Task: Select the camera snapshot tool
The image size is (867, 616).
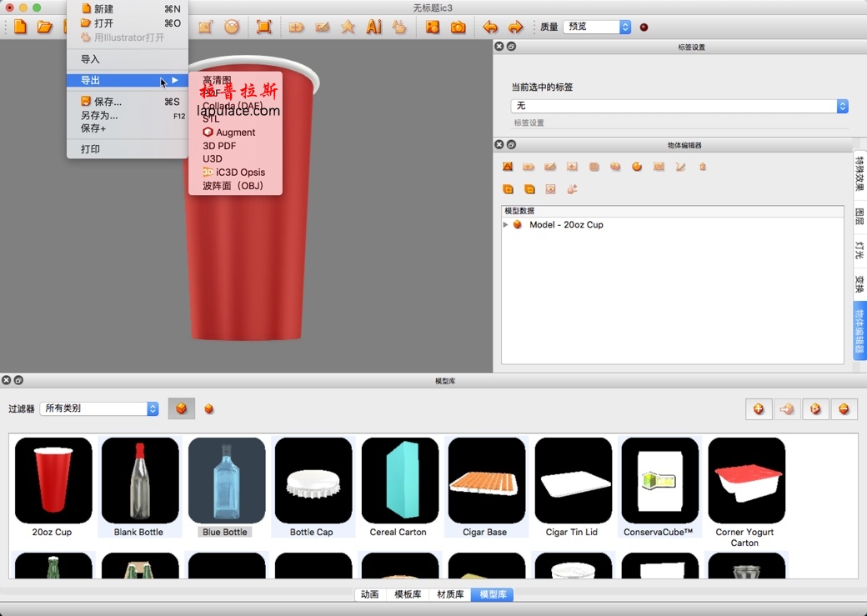Action: 459,27
